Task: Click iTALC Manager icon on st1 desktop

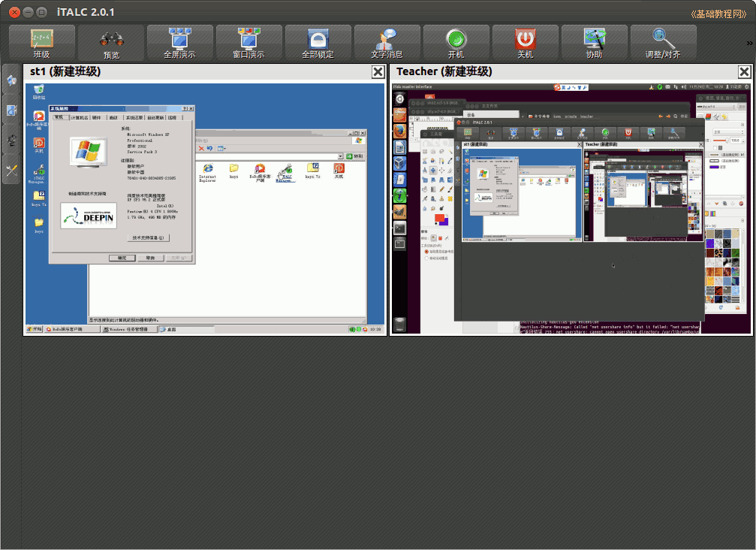Action: click(39, 174)
